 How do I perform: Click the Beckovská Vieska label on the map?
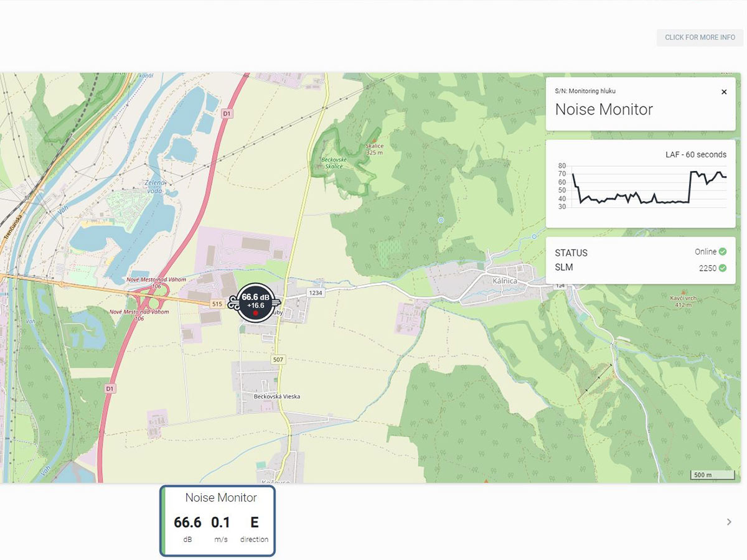[x=277, y=396]
